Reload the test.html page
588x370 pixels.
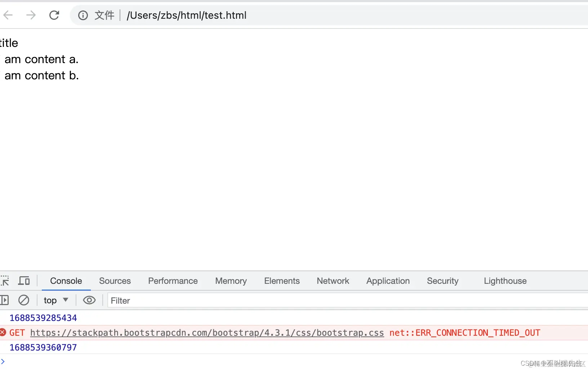[54, 15]
